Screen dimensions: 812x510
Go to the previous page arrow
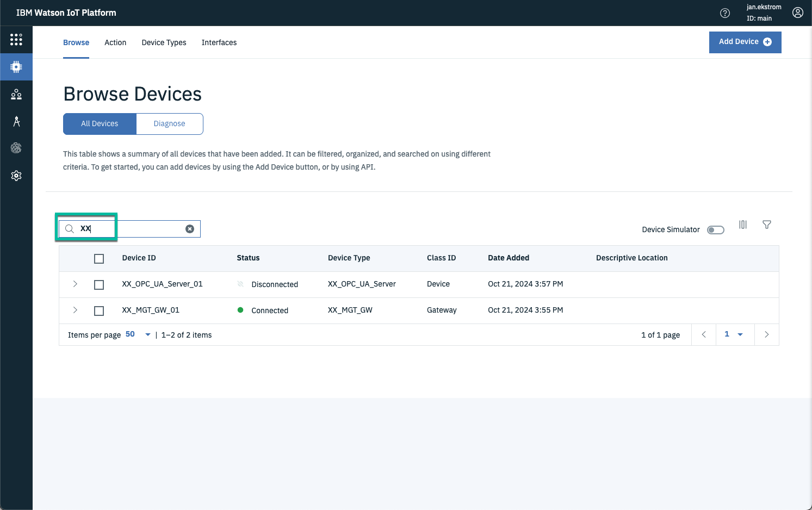point(704,334)
